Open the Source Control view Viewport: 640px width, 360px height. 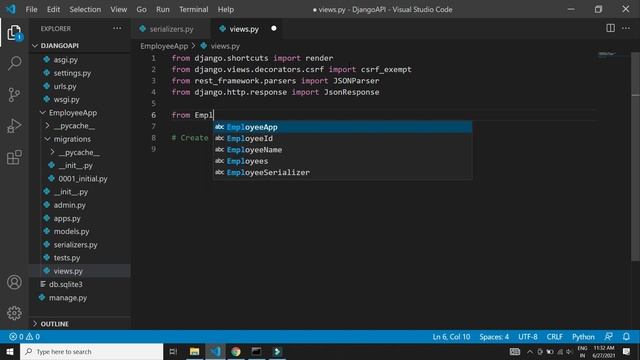tap(14, 95)
